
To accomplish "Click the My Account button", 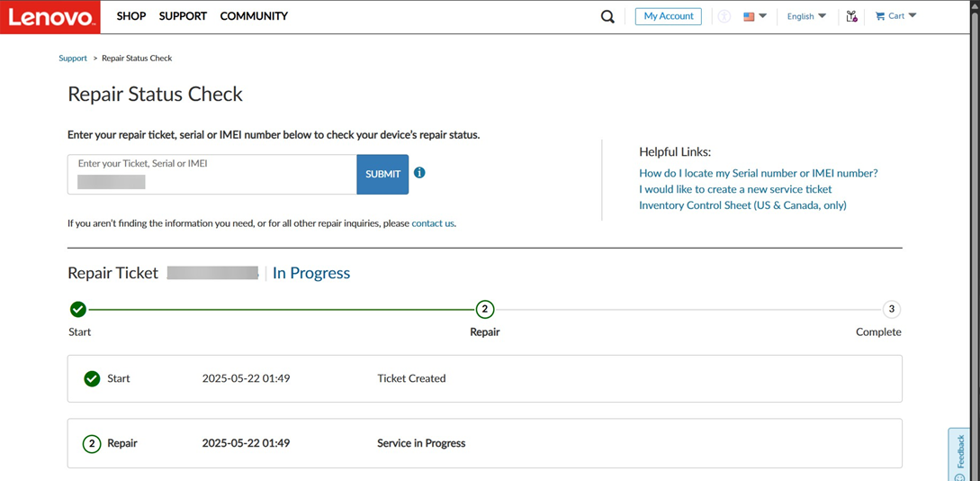I will [668, 16].
